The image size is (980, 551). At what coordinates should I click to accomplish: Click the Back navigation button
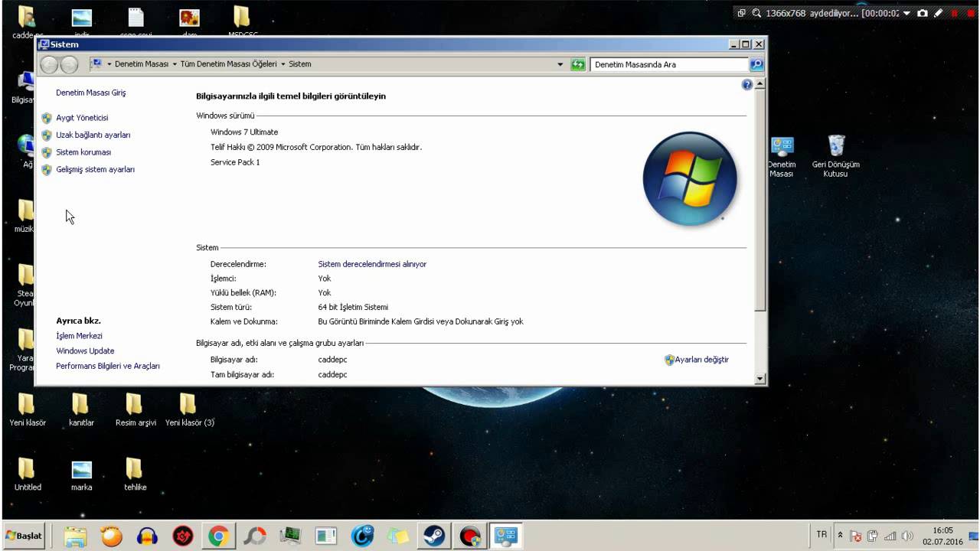tap(49, 65)
